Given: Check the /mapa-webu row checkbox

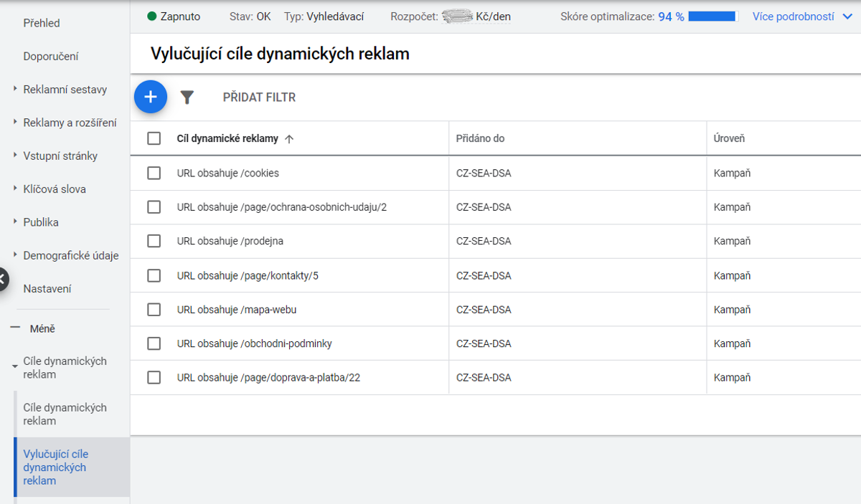Looking at the screenshot, I should [x=154, y=310].
